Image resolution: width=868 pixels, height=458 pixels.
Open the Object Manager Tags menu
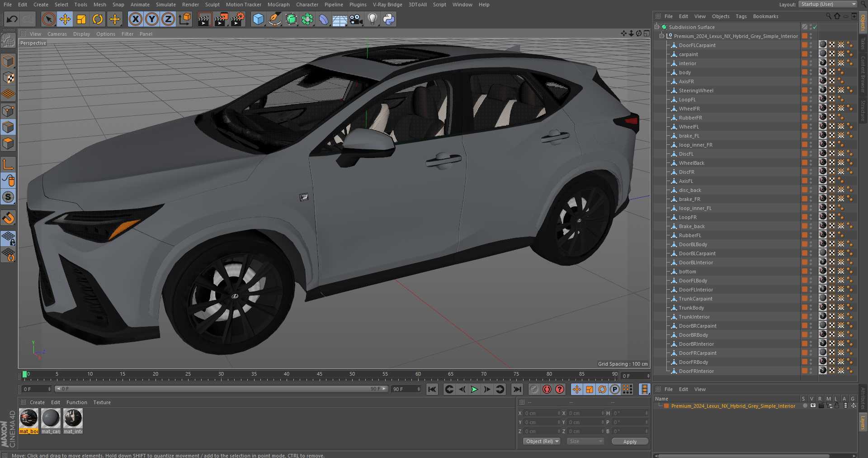[741, 16]
